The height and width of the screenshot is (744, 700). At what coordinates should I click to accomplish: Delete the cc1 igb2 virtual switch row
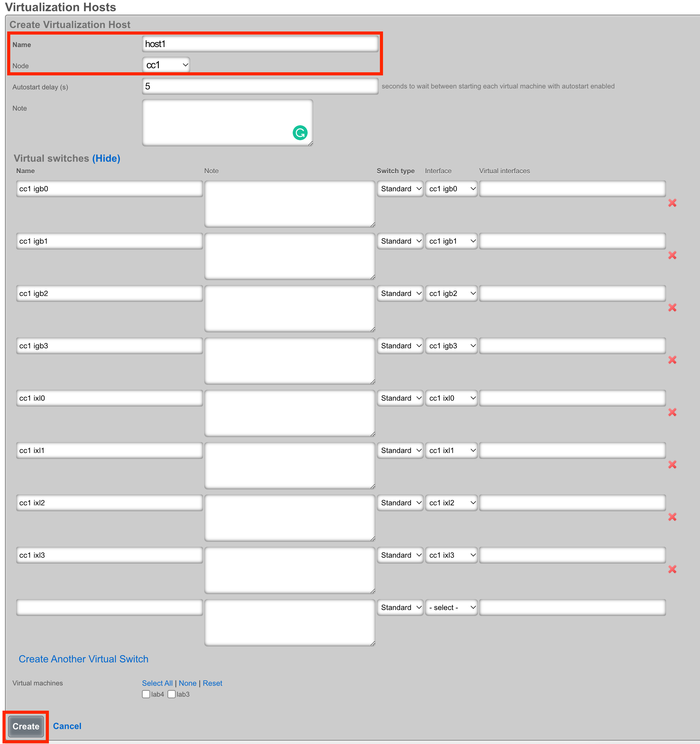[672, 308]
